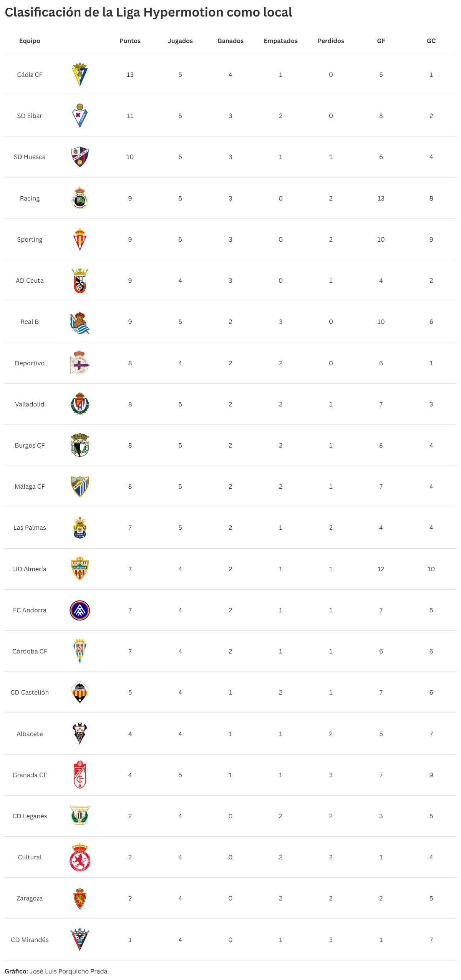Click the Cádiz CF crest icon
461x980 pixels.
pos(80,75)
